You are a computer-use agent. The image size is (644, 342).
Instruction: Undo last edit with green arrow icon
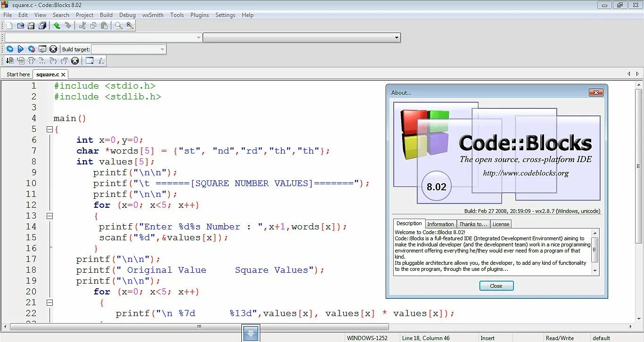tap(57, 26)
